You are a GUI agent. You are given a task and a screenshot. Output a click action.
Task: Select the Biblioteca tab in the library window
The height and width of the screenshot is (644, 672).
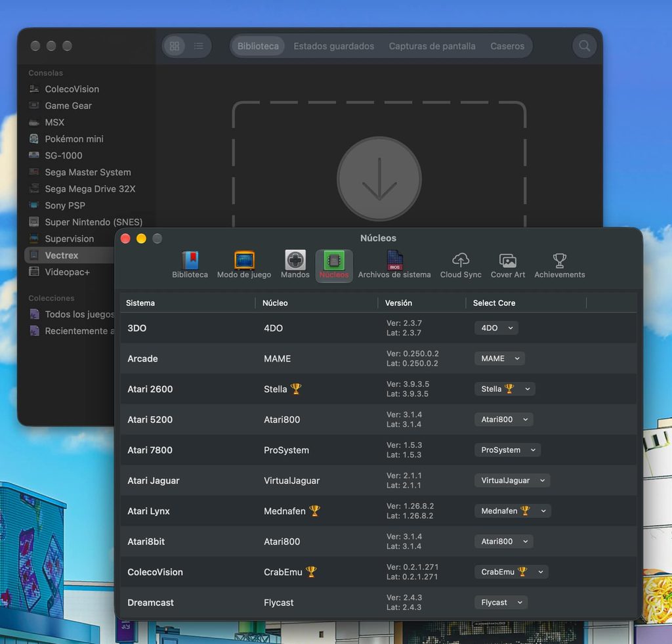coord(258,46)
